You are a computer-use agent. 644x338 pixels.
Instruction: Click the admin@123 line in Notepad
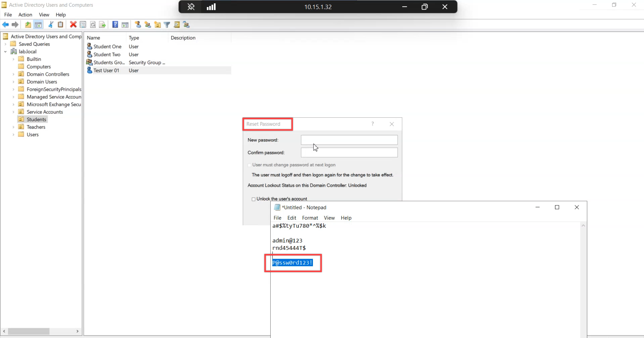coord(287,241)
